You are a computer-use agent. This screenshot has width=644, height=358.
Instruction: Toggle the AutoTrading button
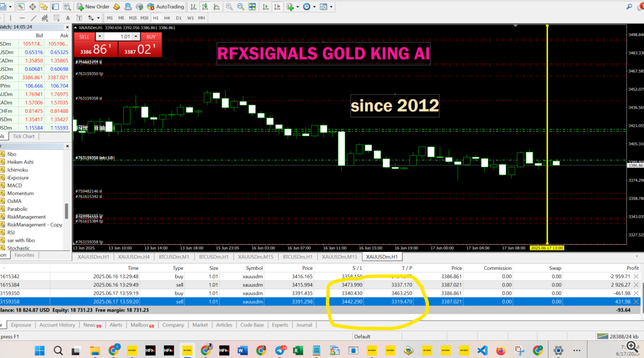(165, 7)
